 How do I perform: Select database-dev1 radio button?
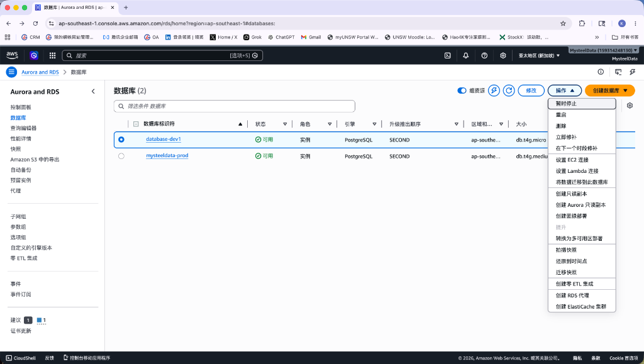click(121, 140)
